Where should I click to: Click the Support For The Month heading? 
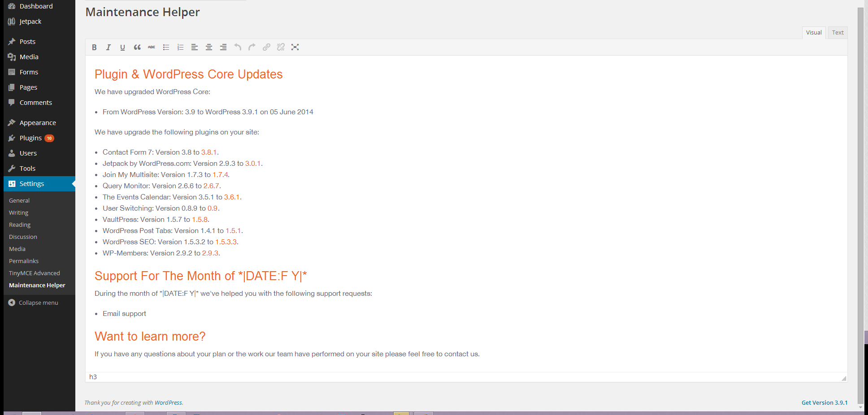pos(200,276)
